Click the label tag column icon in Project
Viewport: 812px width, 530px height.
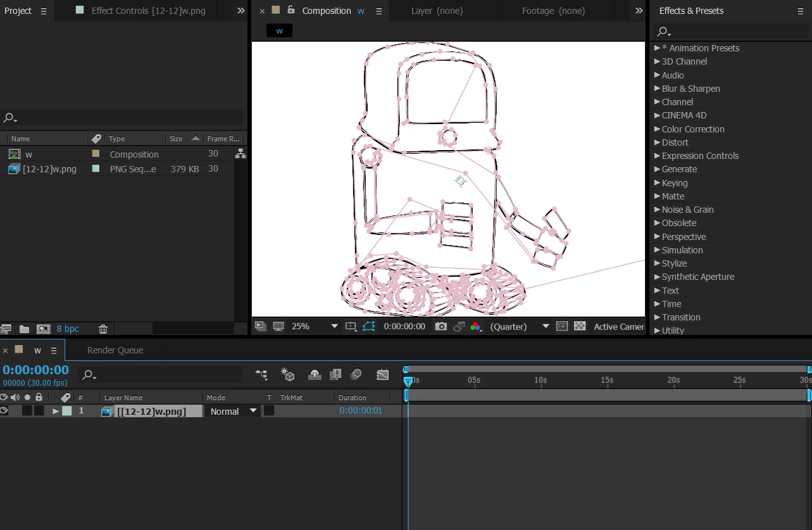[x=96, y=139]
